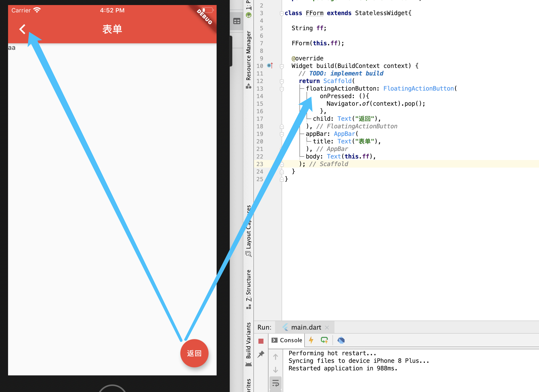
Task: Select the Console tab
Action: [x=287, y=340]
